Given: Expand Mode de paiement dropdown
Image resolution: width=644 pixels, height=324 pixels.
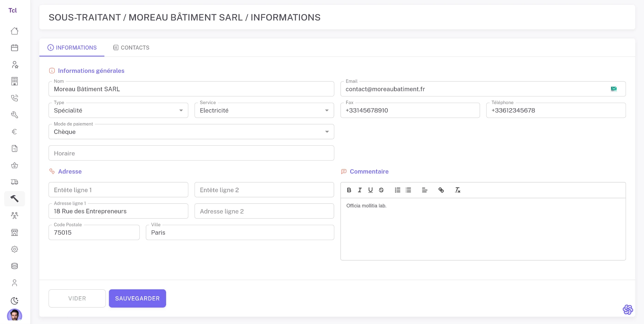Looking at the screenshot, I should click(191, 132).
